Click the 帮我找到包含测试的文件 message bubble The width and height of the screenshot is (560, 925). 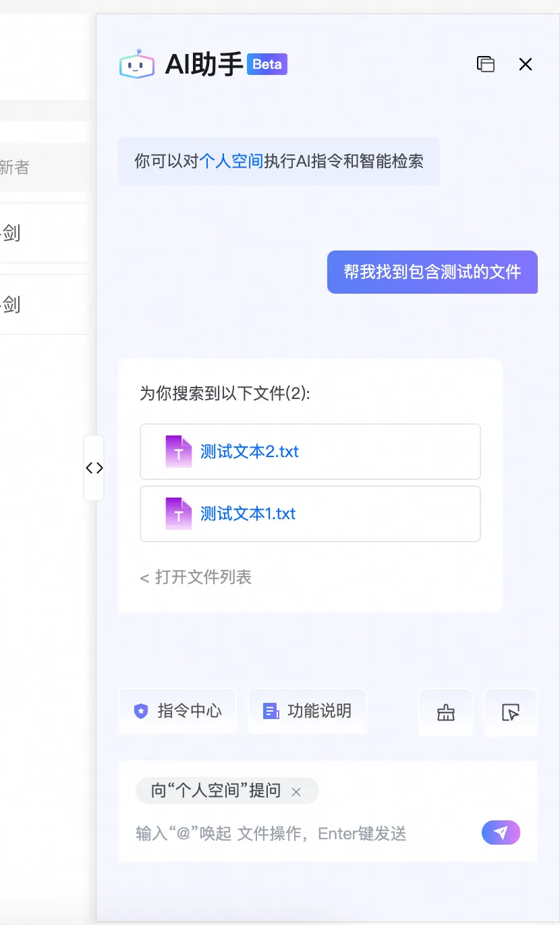(x=432, y=272)
